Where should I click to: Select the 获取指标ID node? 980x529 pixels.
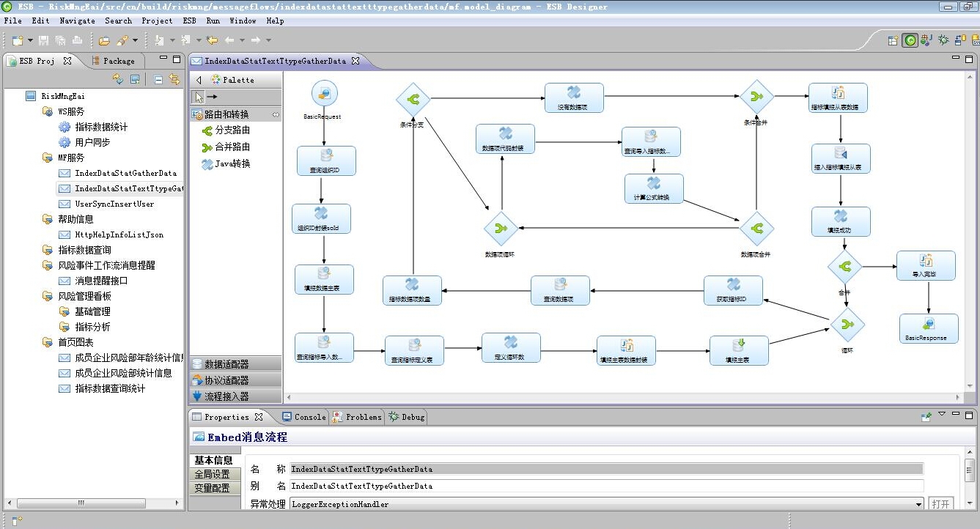tap(733, 290)
